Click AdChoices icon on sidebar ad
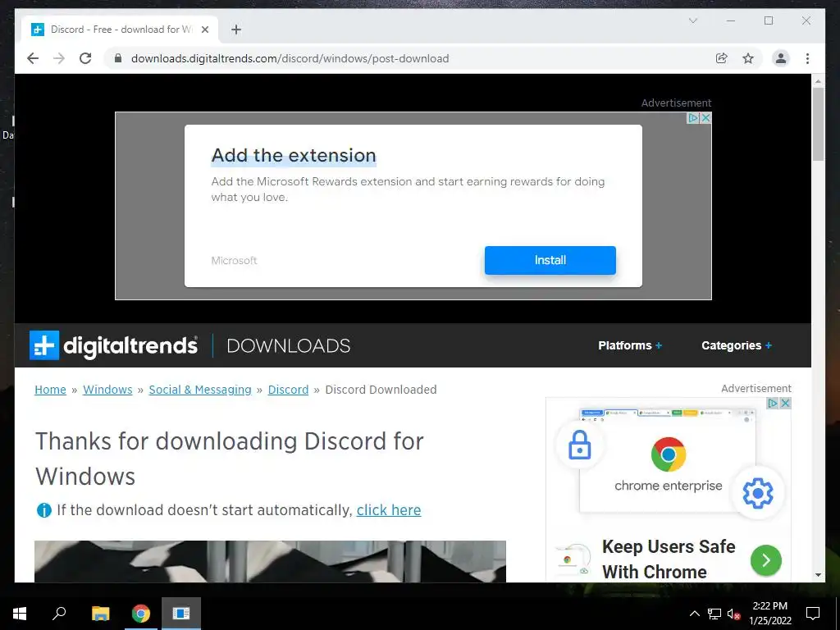Screen dimensions: 840x630 click(773, 403)
